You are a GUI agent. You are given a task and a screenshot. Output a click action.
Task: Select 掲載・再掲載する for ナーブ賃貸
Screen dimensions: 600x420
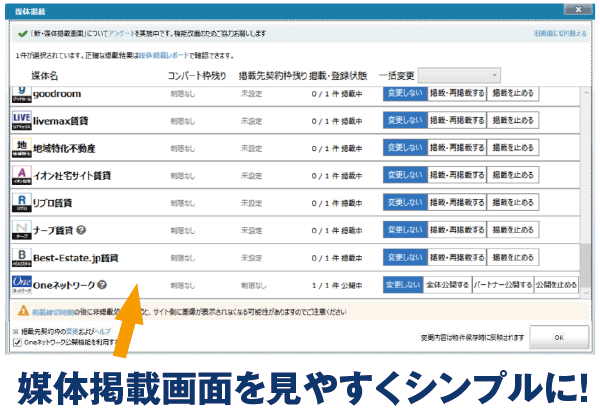click(x=457, y=230)
